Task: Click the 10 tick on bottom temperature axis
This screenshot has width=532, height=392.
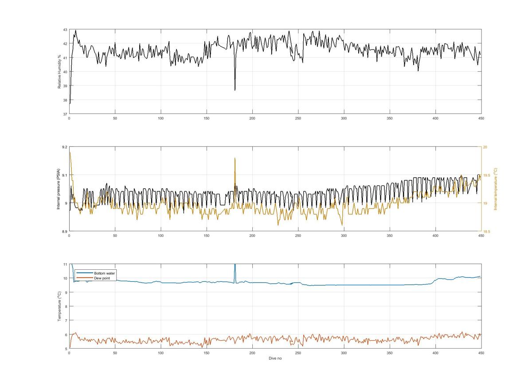Action: (x=65, y=279)
